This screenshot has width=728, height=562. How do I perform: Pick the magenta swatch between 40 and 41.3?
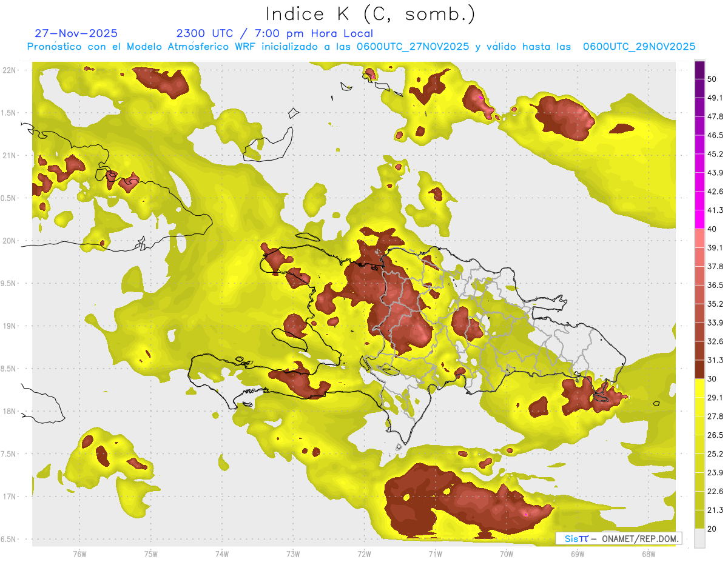699,219
